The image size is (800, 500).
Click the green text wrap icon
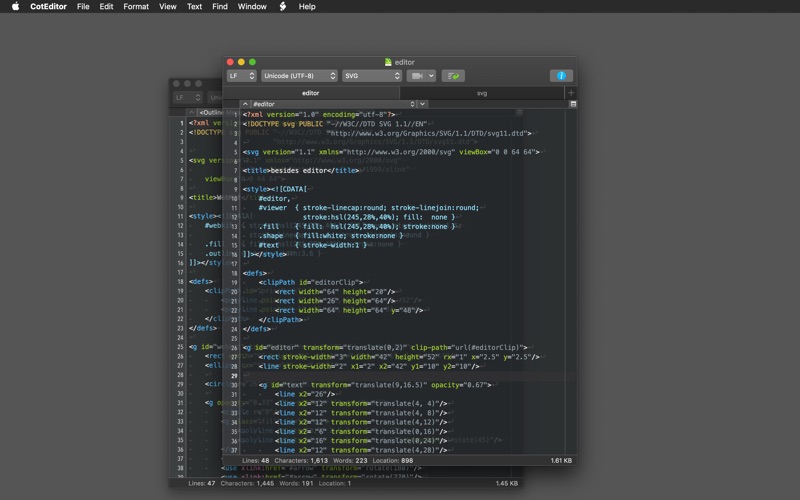453,76
